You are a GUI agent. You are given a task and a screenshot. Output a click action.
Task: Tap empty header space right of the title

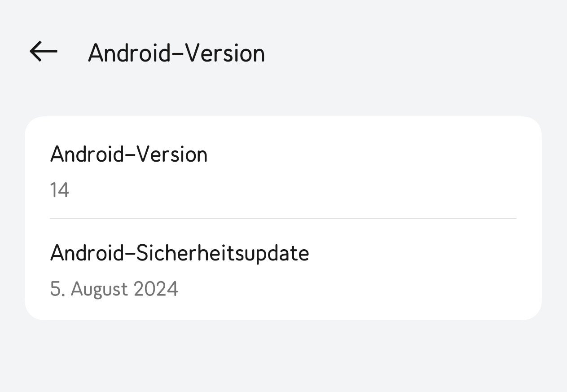(404, 53)
